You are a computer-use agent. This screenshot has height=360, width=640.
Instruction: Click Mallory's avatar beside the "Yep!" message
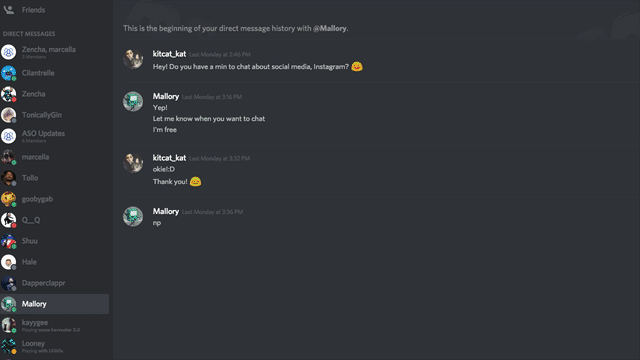click(133, 101)
